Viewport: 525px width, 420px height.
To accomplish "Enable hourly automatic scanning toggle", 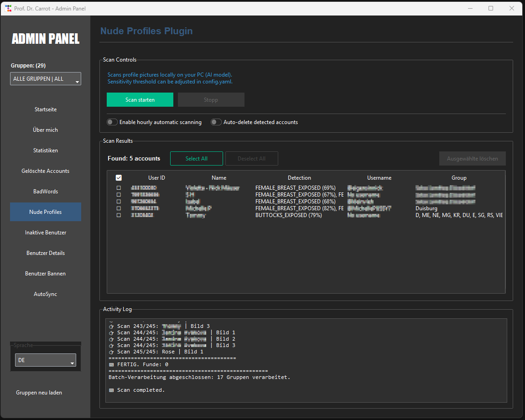I will (x=112, y=122).
